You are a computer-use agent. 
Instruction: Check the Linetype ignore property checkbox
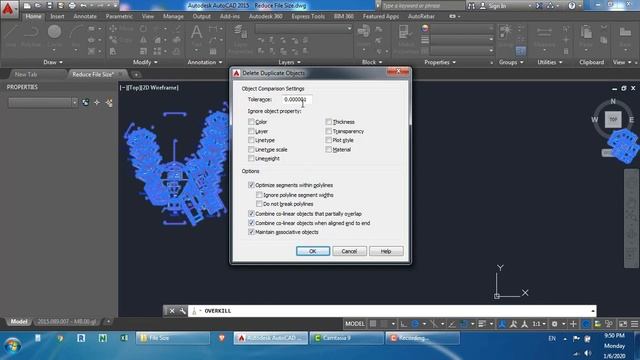click(251, 140)
